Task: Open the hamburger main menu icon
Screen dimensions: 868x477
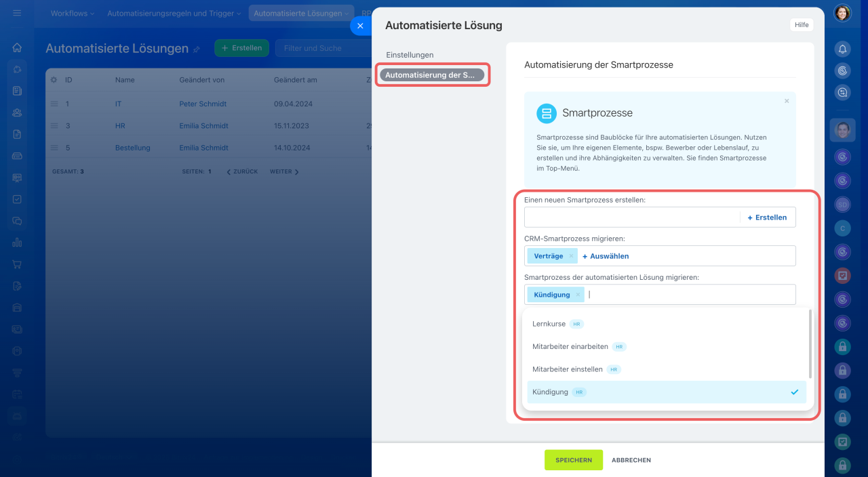Action: pos(17,13)
